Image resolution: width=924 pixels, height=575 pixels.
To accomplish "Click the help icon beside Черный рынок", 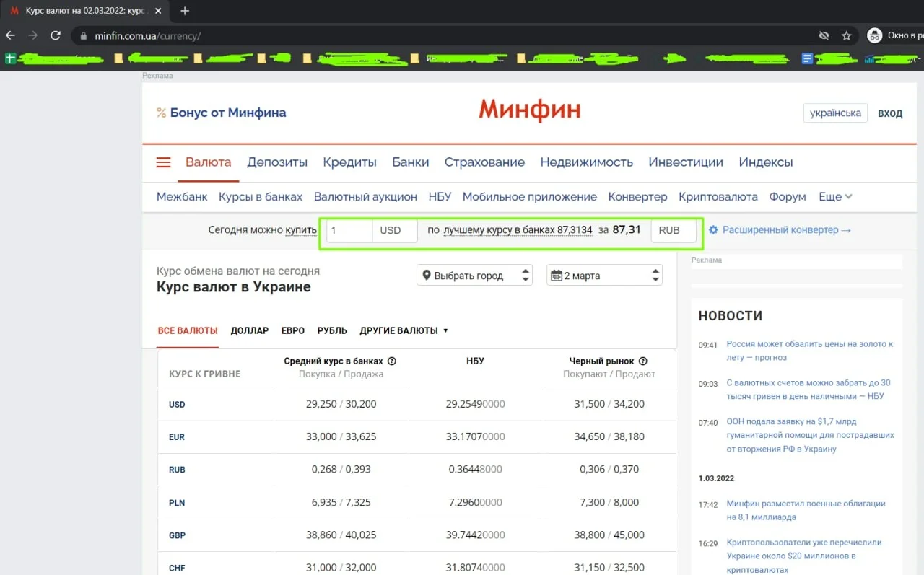I will (643, 361).
